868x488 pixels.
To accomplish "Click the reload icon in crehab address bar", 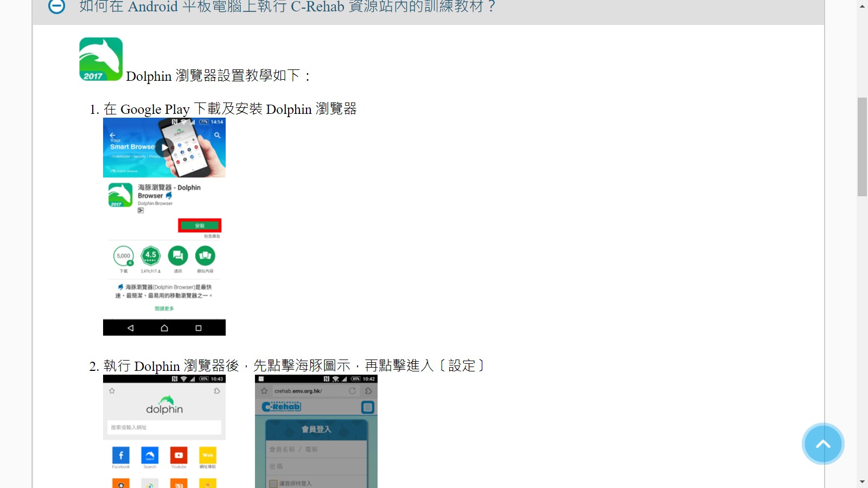I will coord(352,391).
